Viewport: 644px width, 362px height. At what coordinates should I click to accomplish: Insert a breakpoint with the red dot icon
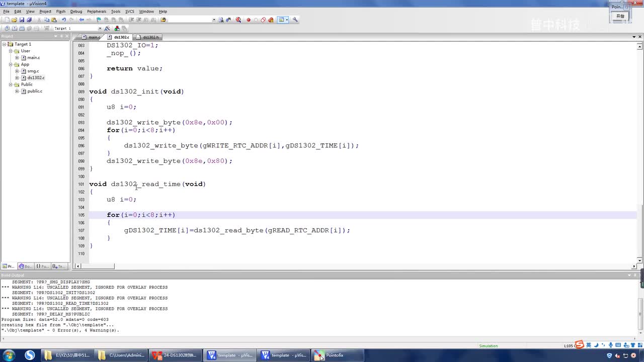click(x=249, y=20)
